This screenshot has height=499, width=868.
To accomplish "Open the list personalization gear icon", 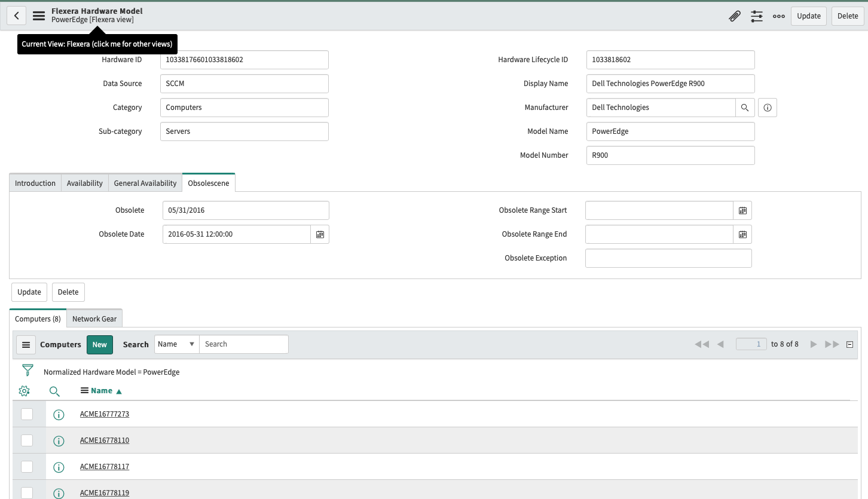I will coord(24,391).
